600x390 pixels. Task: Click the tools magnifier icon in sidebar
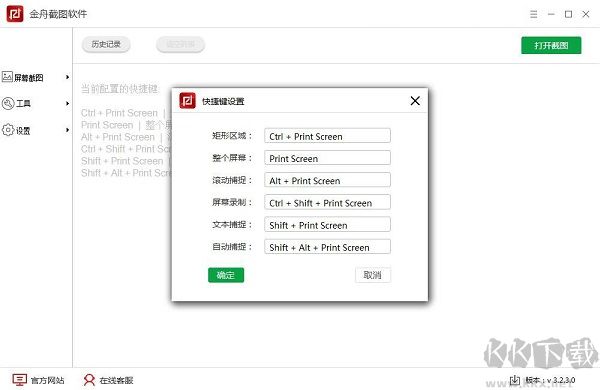pyautogui.click(x=8, y=103)
